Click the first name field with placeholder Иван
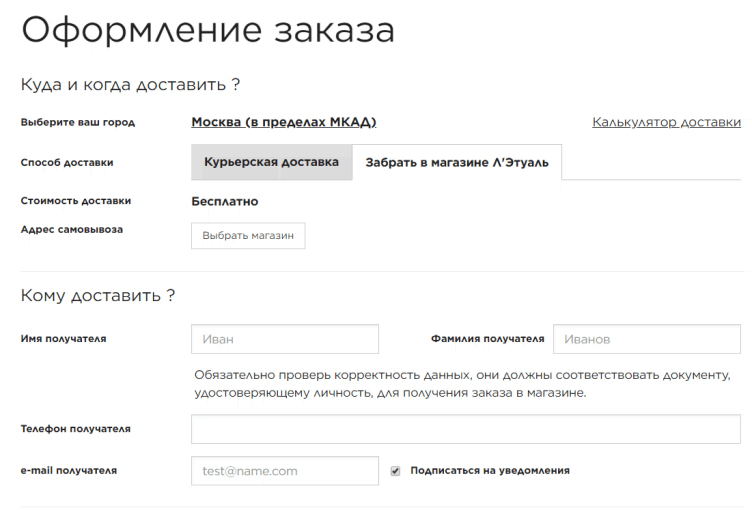Screen dimensions: 752x510 (x=284, y=339)
